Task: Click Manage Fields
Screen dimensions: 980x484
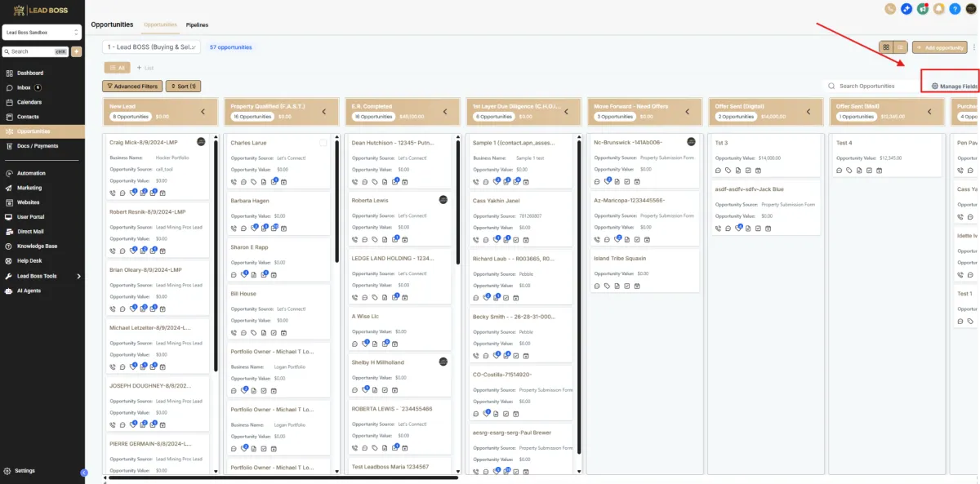Action: 954,86
